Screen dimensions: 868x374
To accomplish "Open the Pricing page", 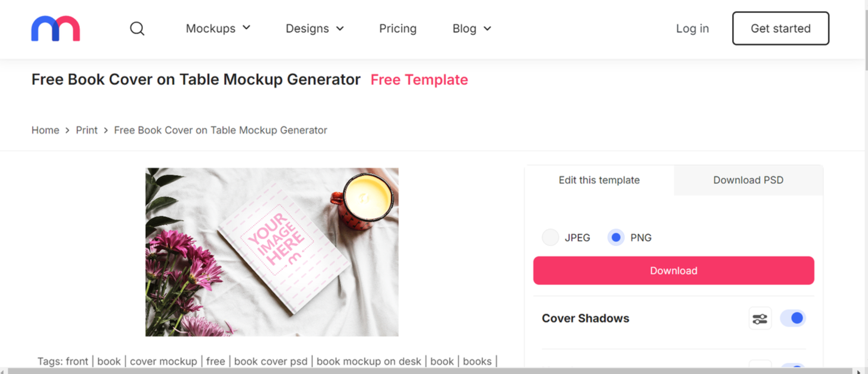I will pos(398,29).
